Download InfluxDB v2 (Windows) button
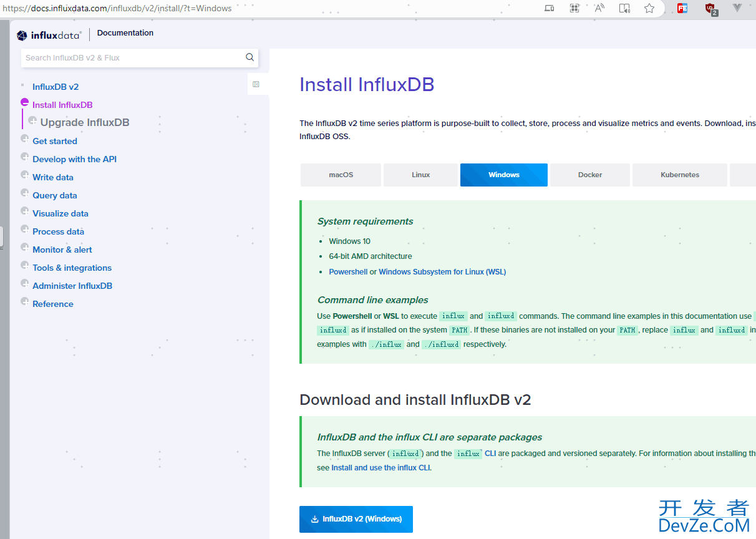 pos(356,519)
